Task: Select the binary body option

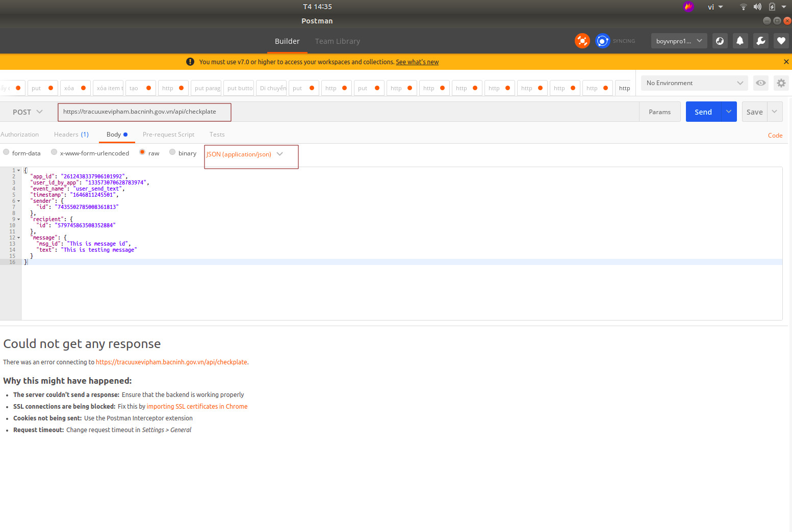Action: point(172,152)
